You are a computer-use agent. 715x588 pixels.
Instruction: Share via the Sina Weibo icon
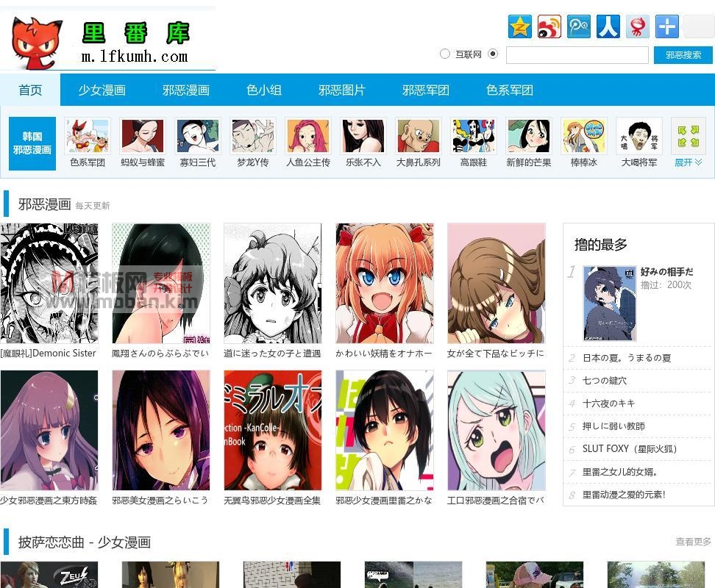point(549,26)
